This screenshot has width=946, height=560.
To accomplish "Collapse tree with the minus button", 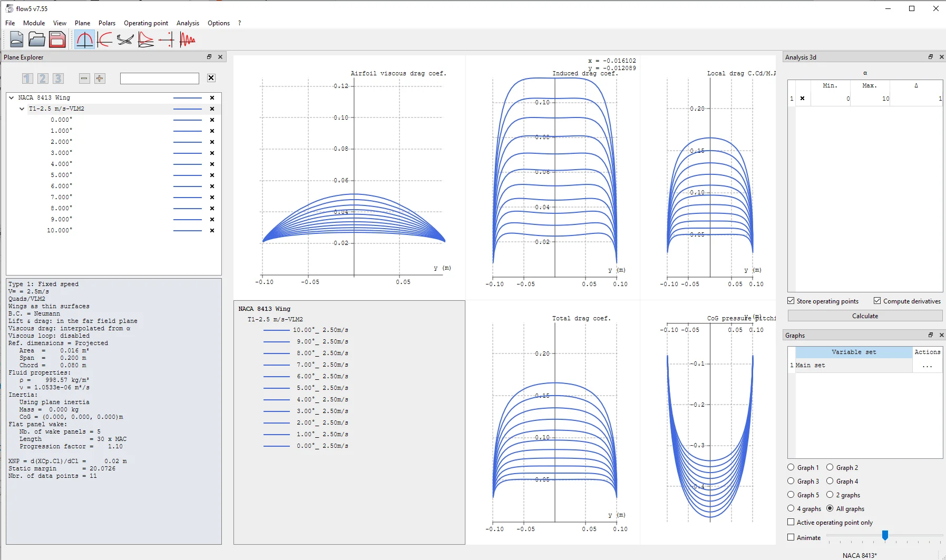I will pos(84,78).
